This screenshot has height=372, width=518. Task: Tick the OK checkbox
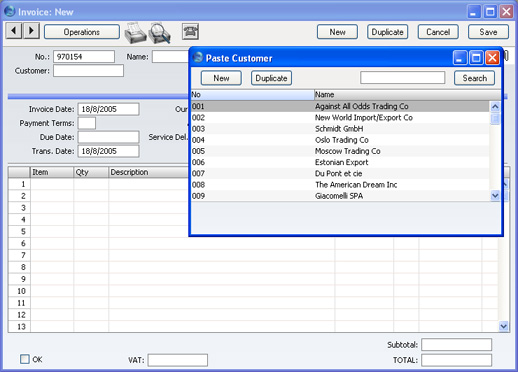25,359
